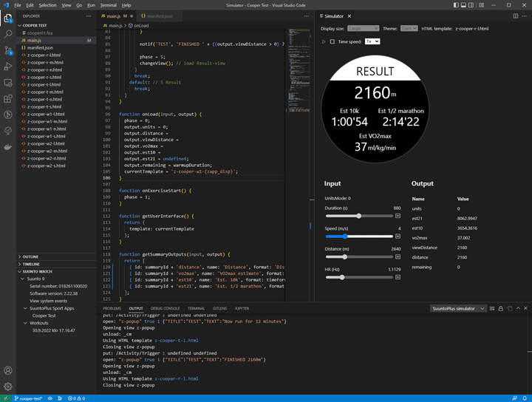Screen dimensions: 532x402
Task: Click the feedback icon in the status bar
Action: click(515, 398)
